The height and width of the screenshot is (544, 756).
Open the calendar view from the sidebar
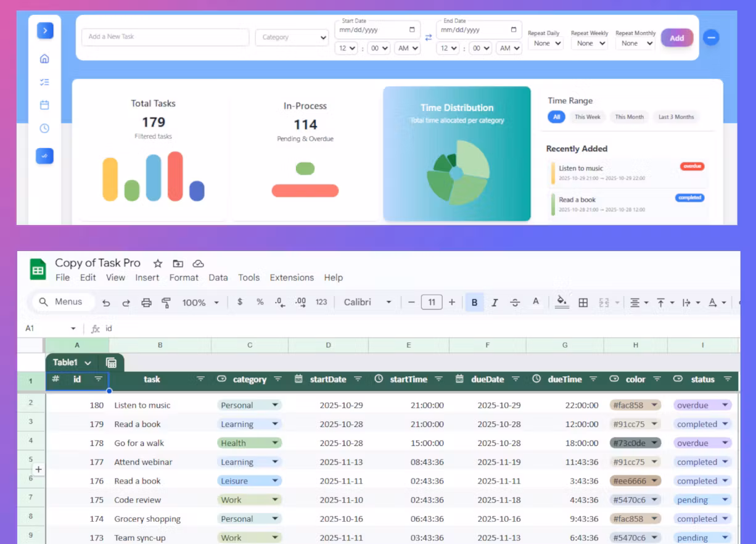click(44, 105)
